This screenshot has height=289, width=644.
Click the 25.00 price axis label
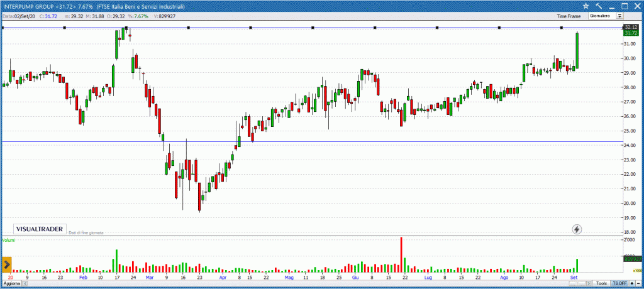point(630,131)
